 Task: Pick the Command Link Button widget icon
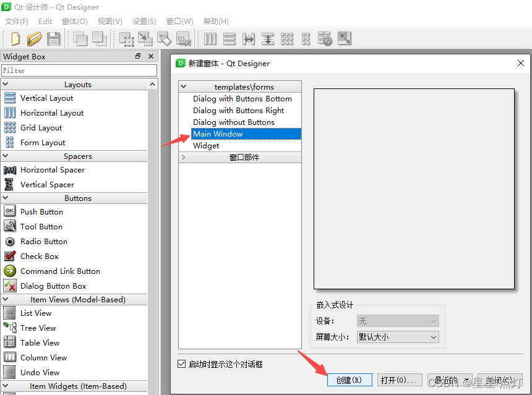pos(10,271)
